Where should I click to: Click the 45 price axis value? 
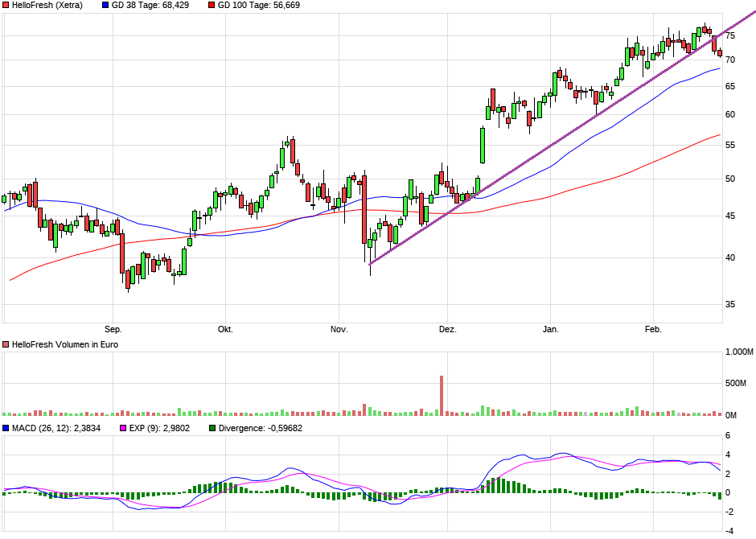pyautogui.click(x=730, y=216)
